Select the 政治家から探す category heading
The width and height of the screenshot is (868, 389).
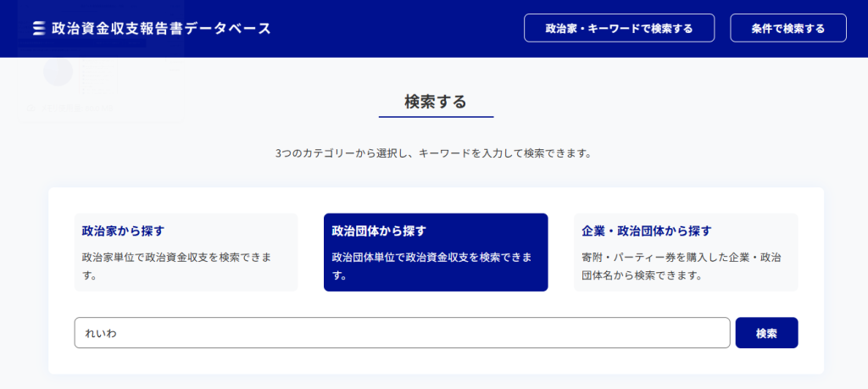tap(123, 231)
